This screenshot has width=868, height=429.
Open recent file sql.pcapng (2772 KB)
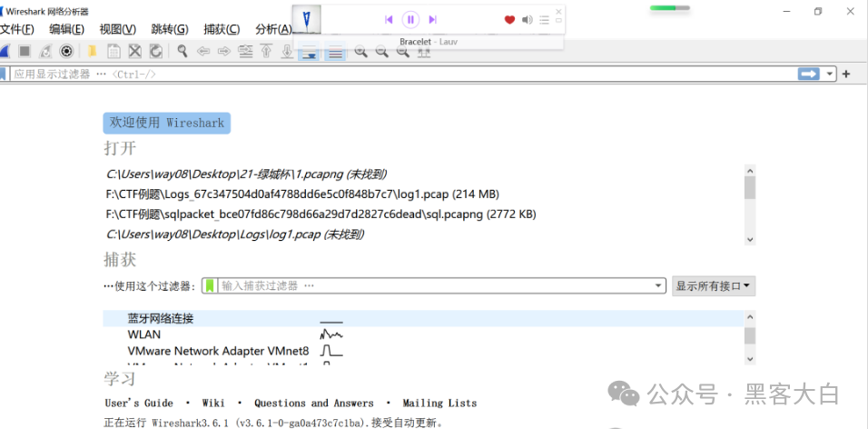[321, 214]
